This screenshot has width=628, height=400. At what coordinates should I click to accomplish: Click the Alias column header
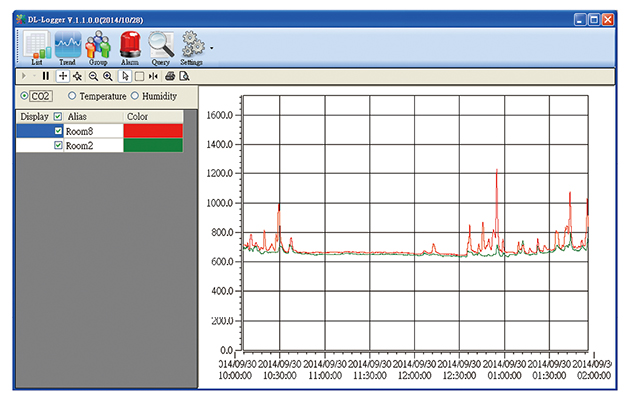[x=93, y=117]
